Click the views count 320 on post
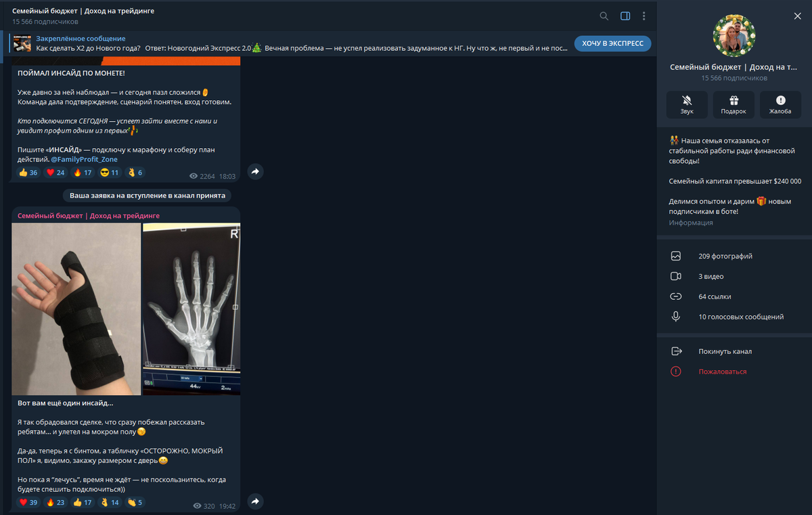 click(204, 506)
